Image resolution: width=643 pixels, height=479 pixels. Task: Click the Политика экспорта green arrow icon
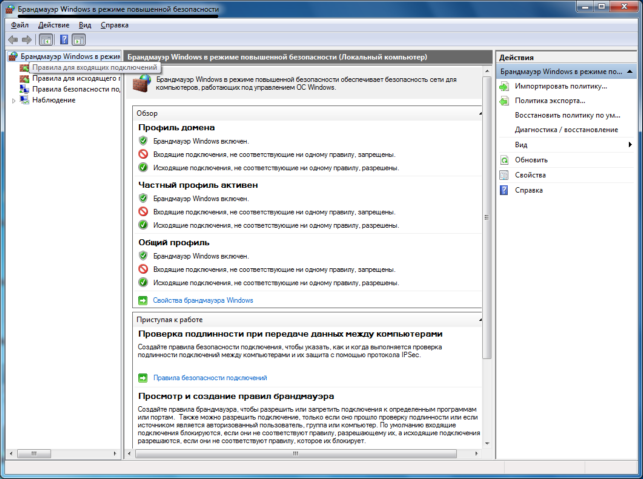click(504, 101)
